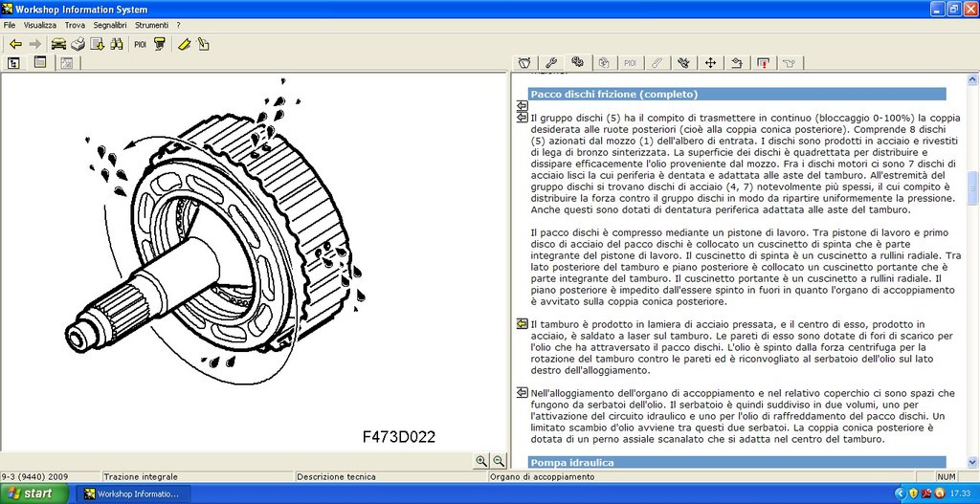The width and height of the screenshot is (980, 504).
Task: Open vehicle selection with the car icon
Action: [x=58, y=44]
